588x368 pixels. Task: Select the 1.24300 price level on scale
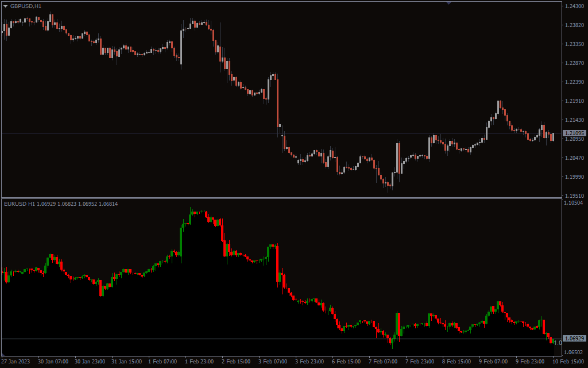coord(574,6)
